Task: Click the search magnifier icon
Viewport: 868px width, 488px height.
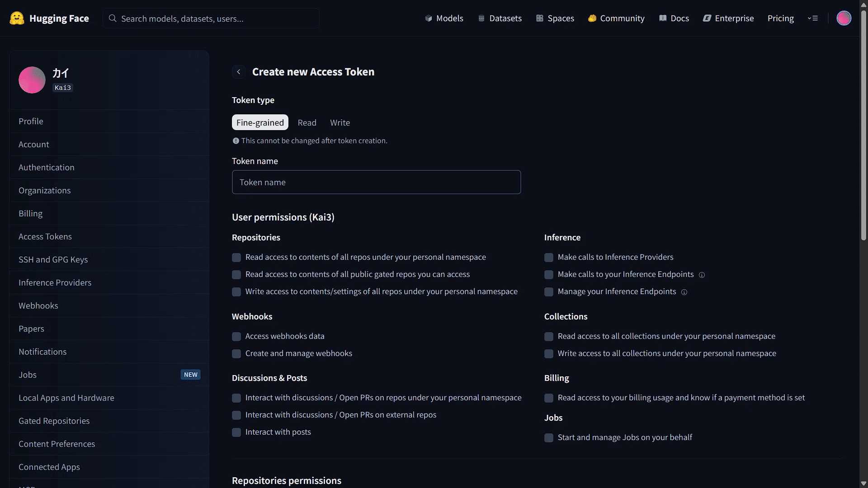Action: pyautogui.click(x=113, y=18)
